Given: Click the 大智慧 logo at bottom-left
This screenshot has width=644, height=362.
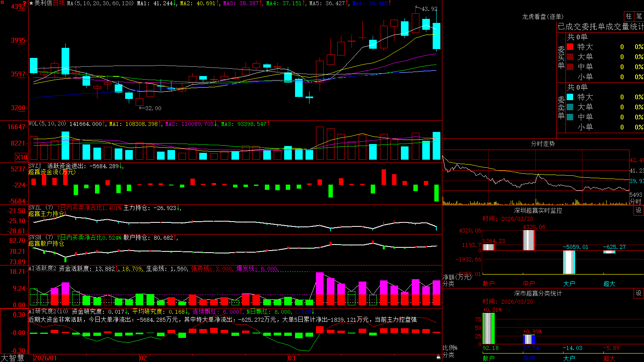Looking at the screenshot, I should [12, 358].
